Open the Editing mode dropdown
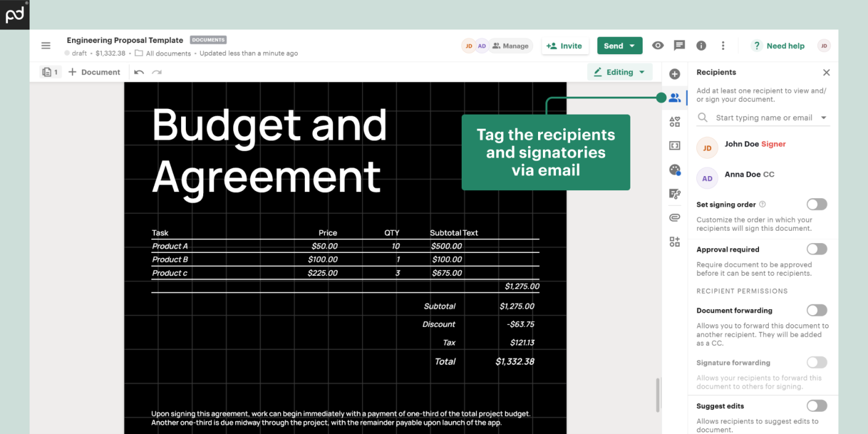 click(x=619, y=72)
